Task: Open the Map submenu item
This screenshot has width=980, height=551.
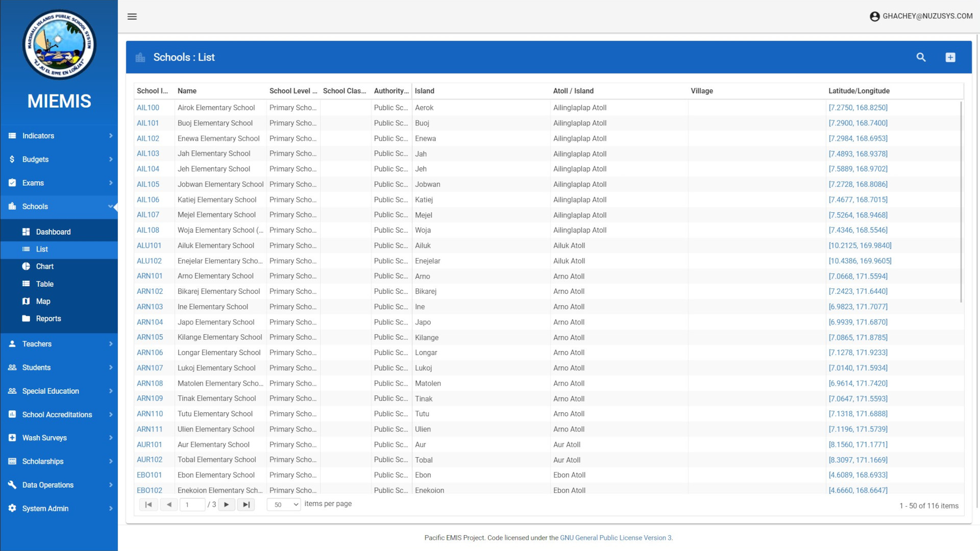Action: 59,301
